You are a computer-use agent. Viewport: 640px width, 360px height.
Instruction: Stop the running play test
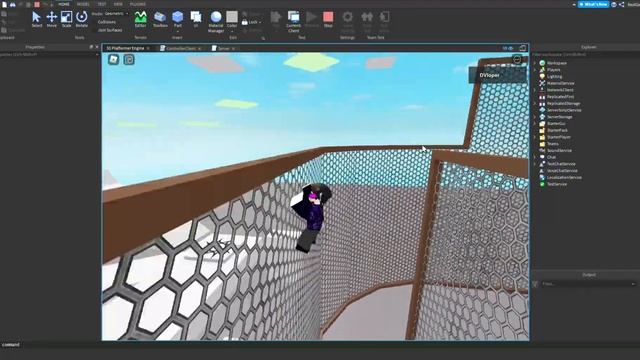click(x=328, y=19)
